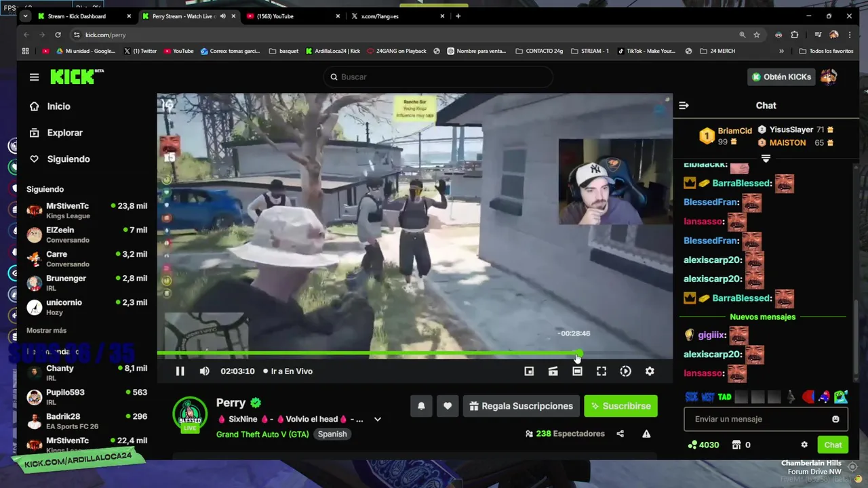
Task: Open unicornio followed channel
Action: [x=86, y=307]
